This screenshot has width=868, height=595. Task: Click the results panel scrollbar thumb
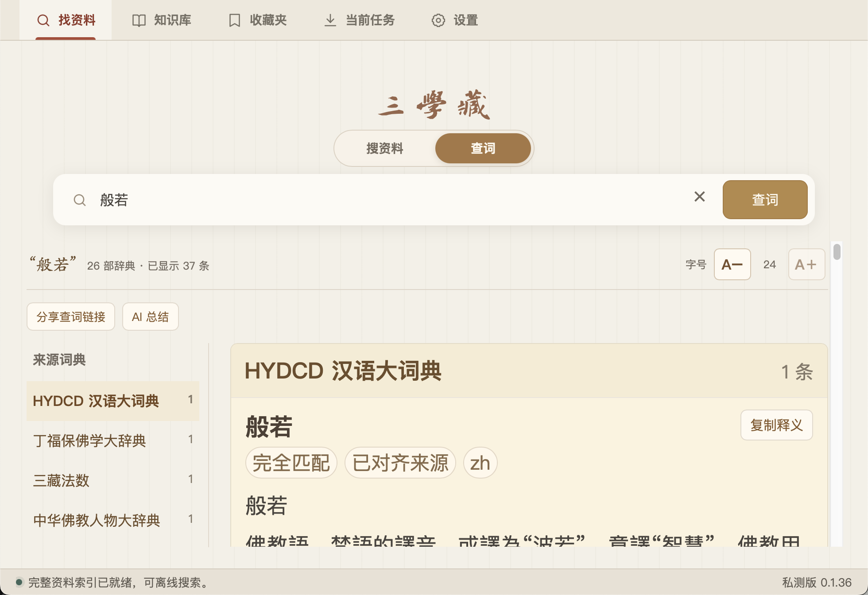coord(837,252)
